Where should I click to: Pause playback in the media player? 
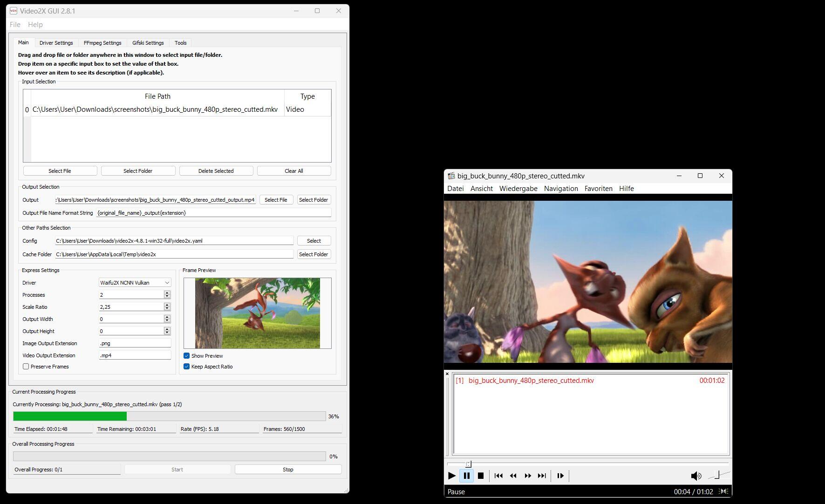click(467, 476)
